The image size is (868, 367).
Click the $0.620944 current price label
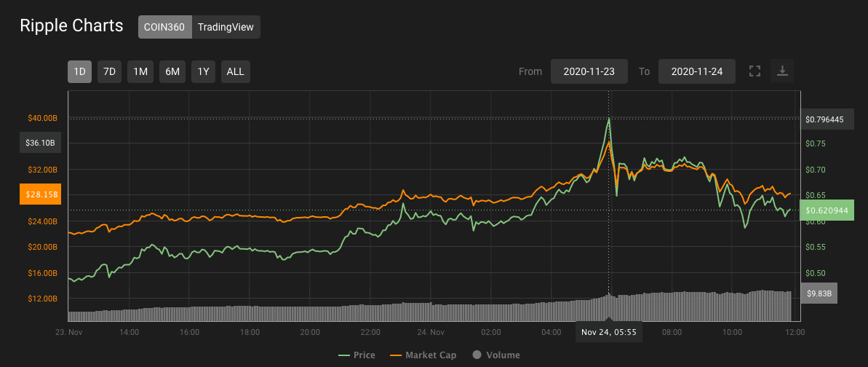click(827, 210)
